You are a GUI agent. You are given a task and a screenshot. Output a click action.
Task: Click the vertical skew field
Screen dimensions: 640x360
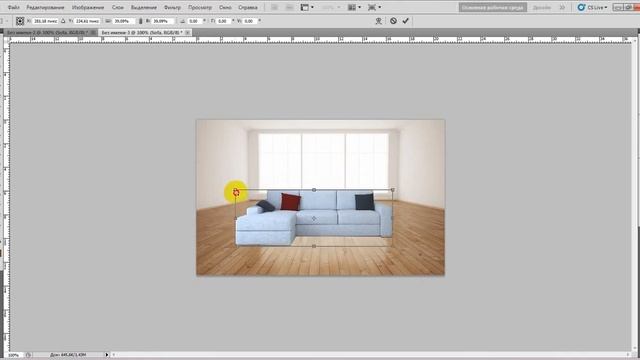coord(250,21)
